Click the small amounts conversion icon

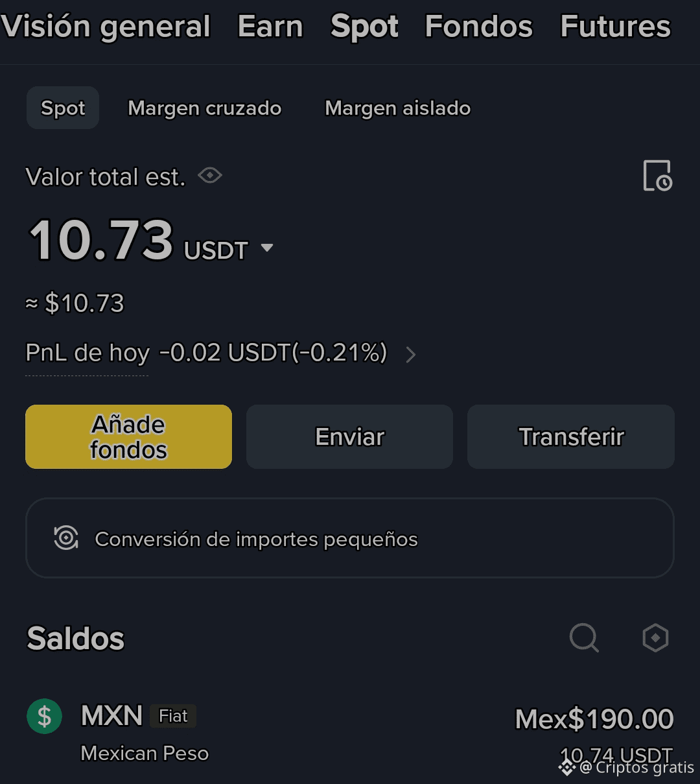coord(66,538)
